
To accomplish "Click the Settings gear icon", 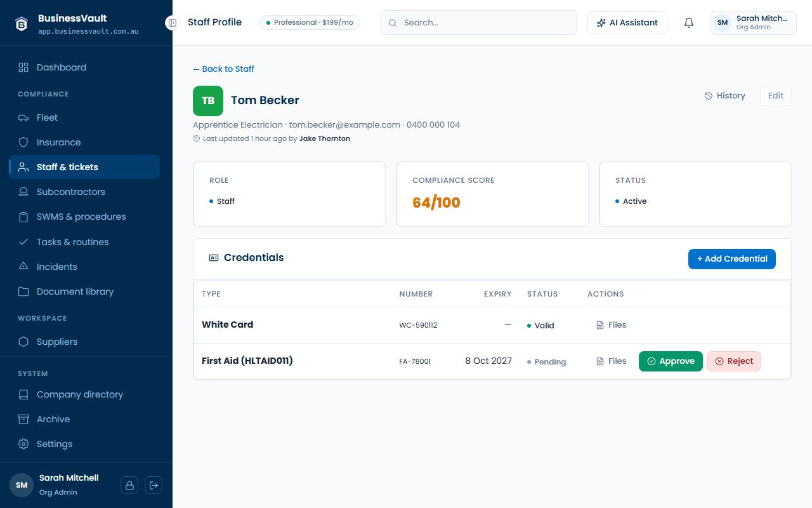I will [23, 444].
